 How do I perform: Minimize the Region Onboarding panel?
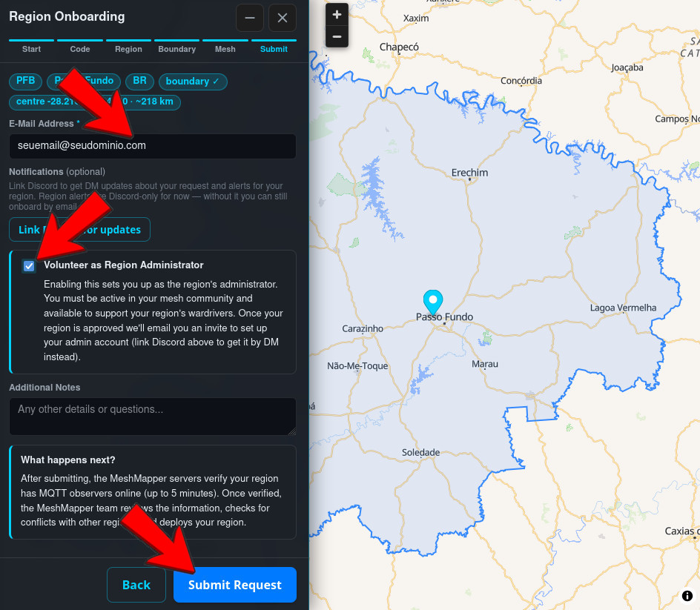click(x=250, y=18)
